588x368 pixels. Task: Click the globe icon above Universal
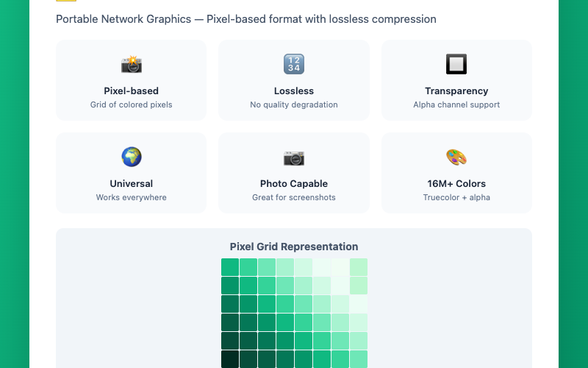[132, 157]
